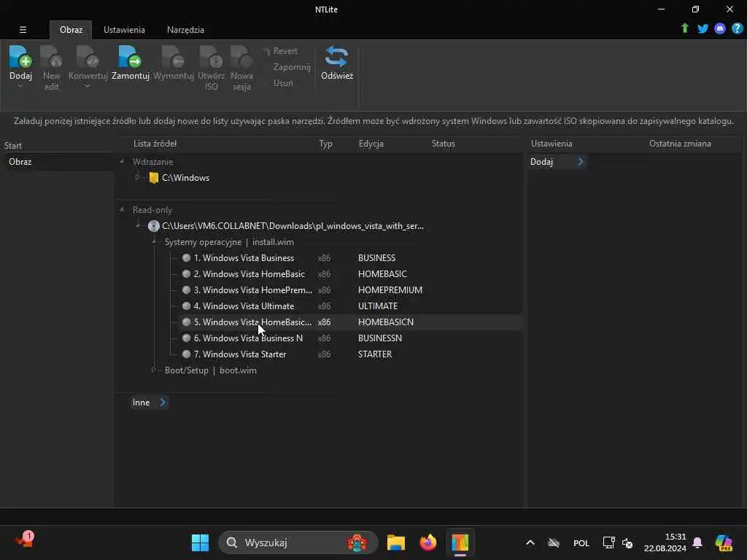Click the Zapomnij button

(x=292, y=67)
